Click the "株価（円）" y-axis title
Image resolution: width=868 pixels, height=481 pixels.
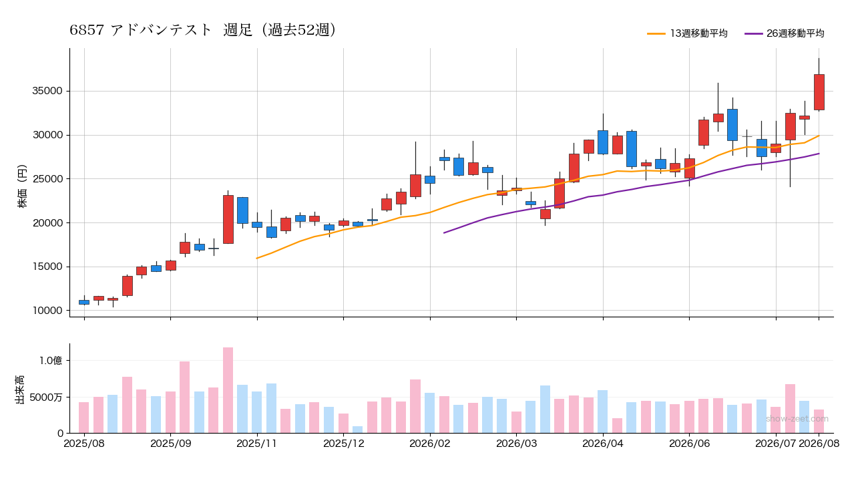[x=23, y=182]
